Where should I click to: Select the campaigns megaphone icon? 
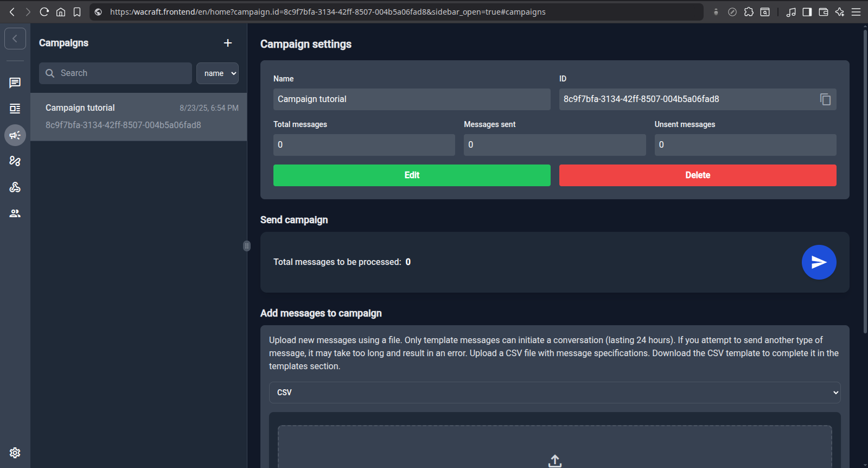click(x=15, y=135)
